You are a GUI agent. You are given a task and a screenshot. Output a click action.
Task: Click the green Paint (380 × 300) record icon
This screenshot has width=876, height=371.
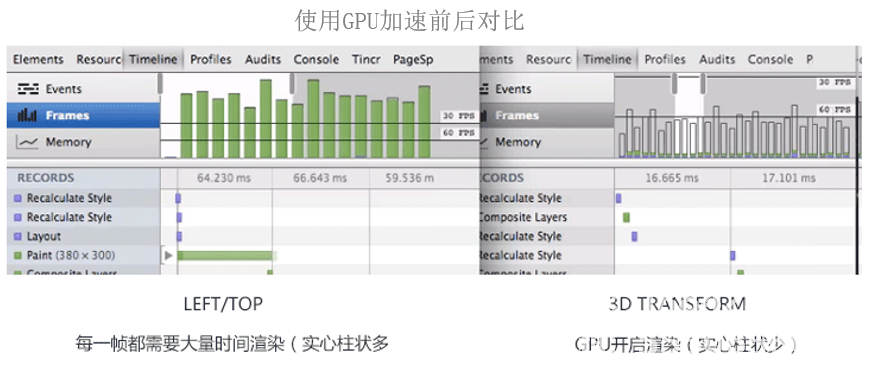[17, 255]
